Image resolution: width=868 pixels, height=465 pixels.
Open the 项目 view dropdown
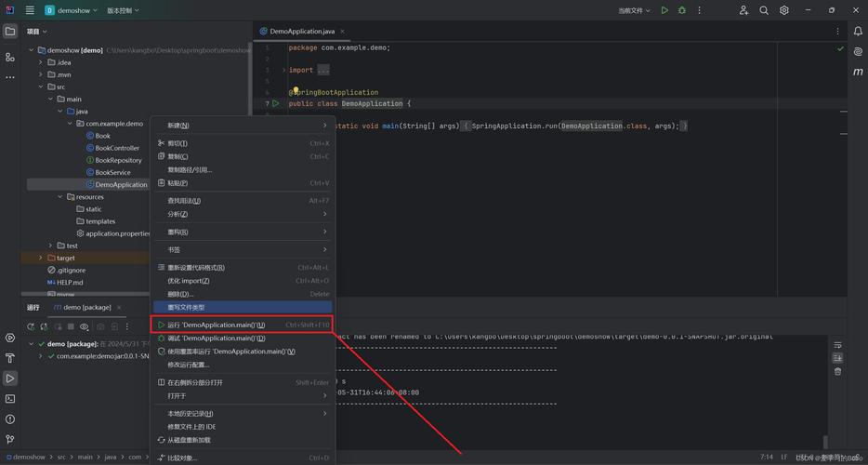pos(36,32)
